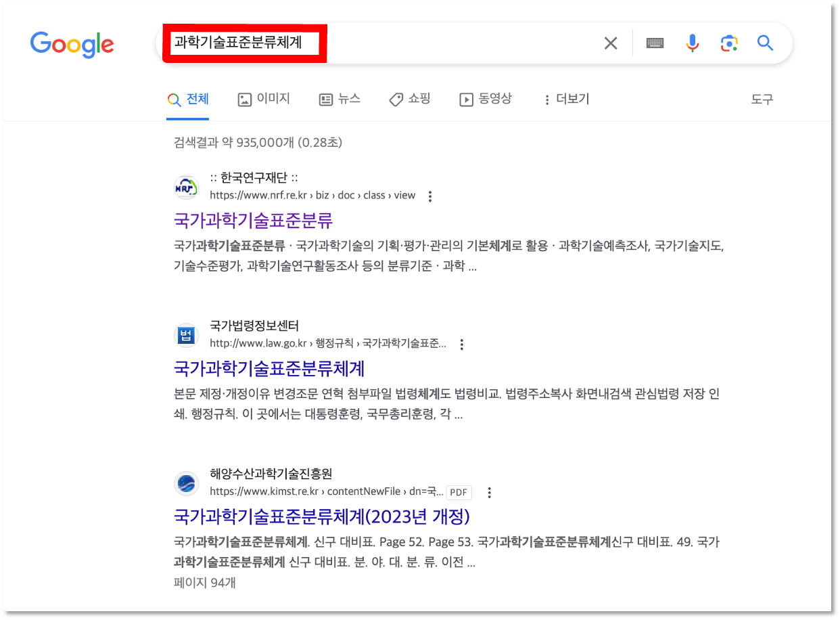Open more options for 해양수산과학기술진흥원 result
This screenshot has width=840, height=620.
pyautogui.click(x=489, y=493)
